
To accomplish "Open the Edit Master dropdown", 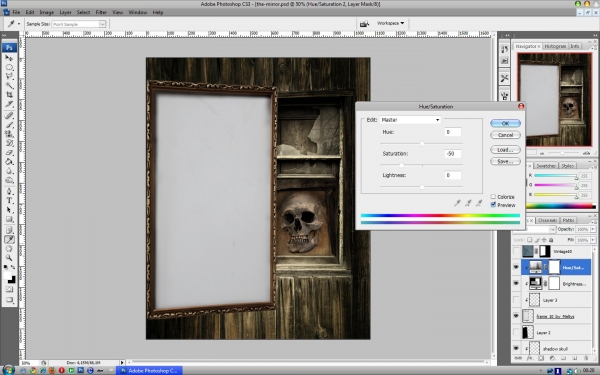I will (410, 120).
